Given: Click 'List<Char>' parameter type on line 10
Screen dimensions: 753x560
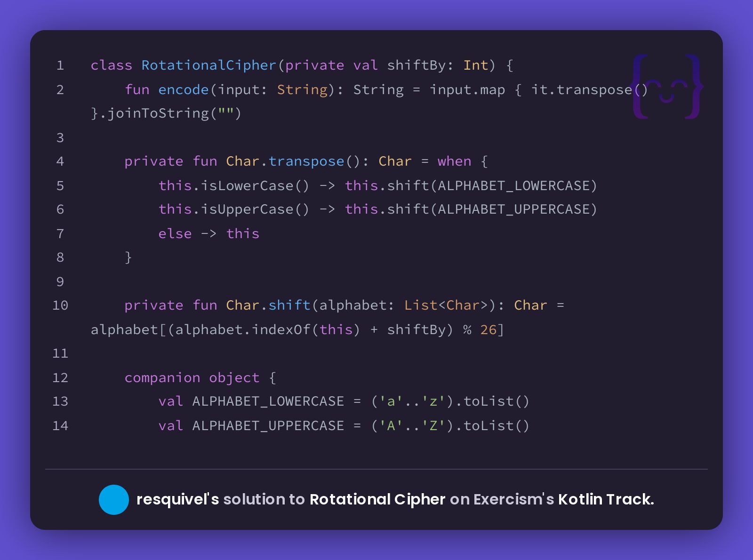Looking at the screenshot, I should pos(446,305).
